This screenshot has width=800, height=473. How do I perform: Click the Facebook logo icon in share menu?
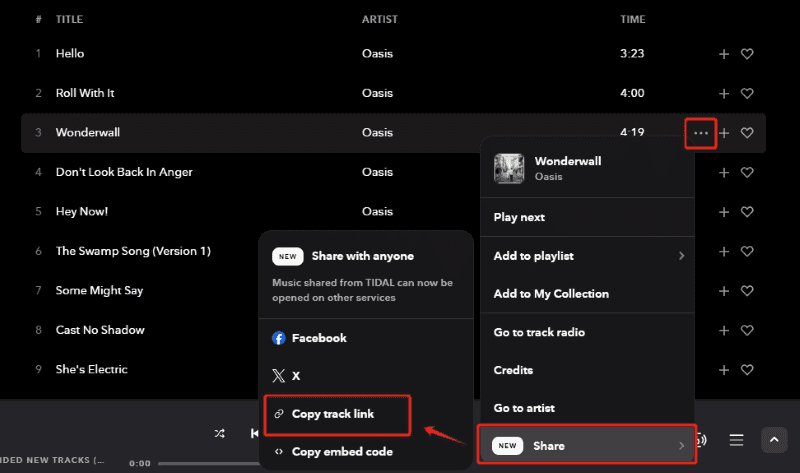(279, 338)
